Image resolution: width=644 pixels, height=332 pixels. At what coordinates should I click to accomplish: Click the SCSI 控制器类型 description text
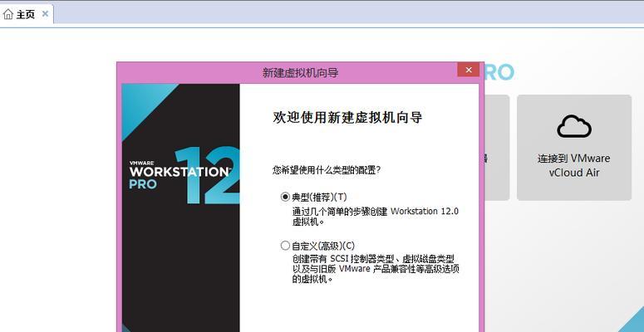(x=376, y=269)
